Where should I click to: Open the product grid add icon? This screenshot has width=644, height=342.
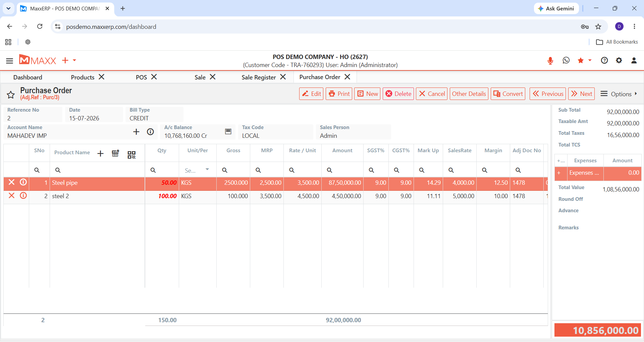pyautogui.click(x=115, y=153)
